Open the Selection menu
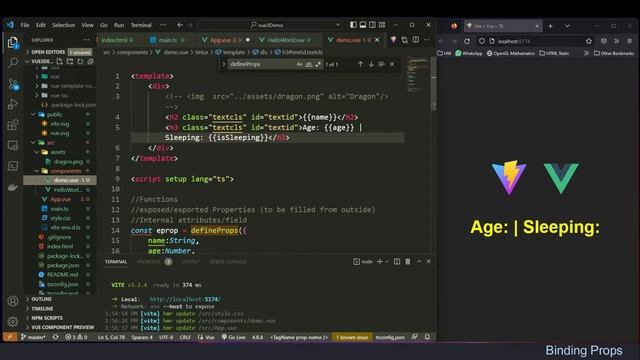Screen dimensions: 640x360 coord(63,25)
